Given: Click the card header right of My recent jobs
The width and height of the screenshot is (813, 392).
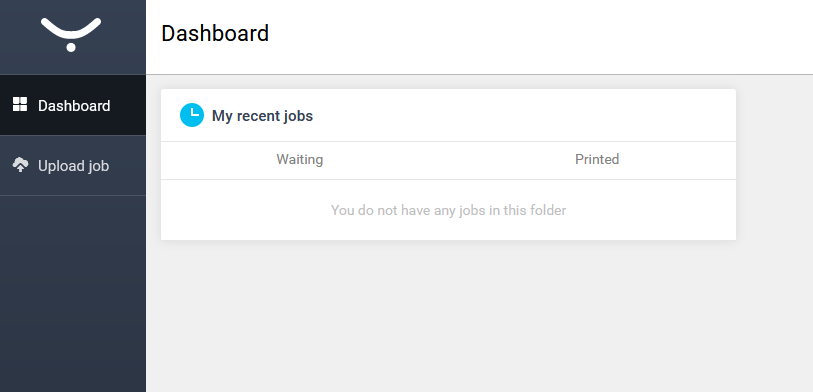Looking at the screenshot, I should coord(524,115).
